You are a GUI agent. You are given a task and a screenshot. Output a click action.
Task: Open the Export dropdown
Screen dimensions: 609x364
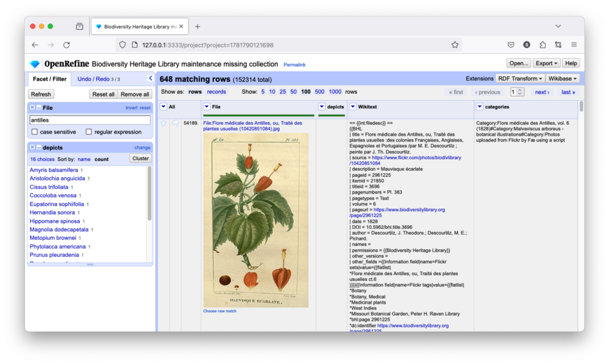[x=546, y=63]
